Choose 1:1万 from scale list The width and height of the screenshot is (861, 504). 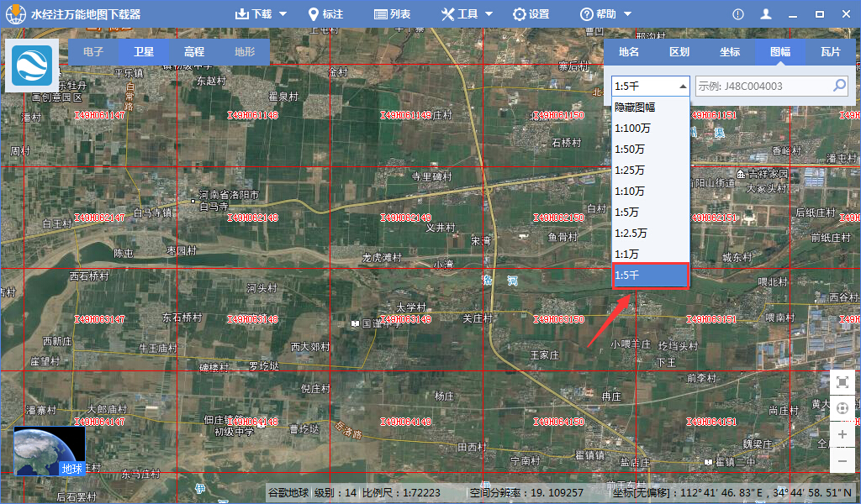tap(651, 254)
